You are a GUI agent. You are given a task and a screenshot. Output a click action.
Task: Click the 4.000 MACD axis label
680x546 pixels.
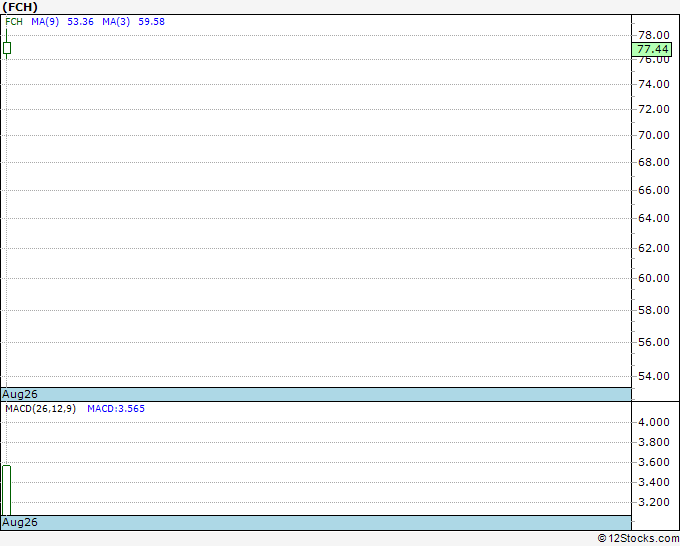pyautogui.click(x=654, y=422)
